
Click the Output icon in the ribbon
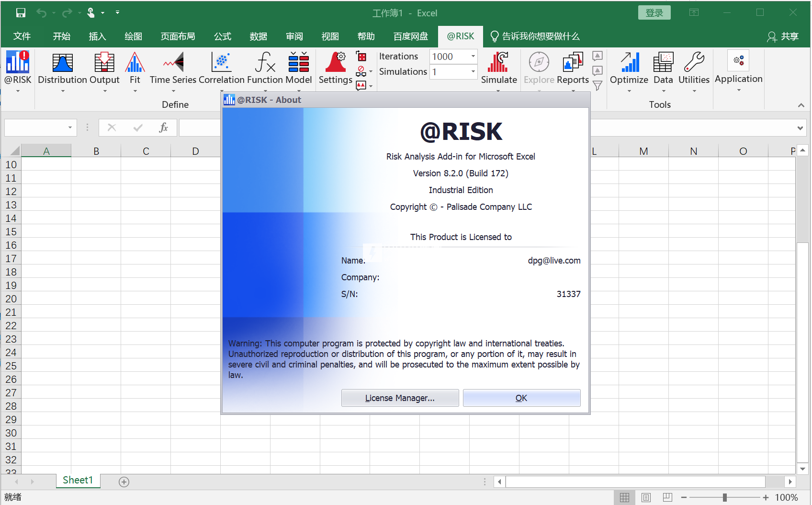[104, 63]
